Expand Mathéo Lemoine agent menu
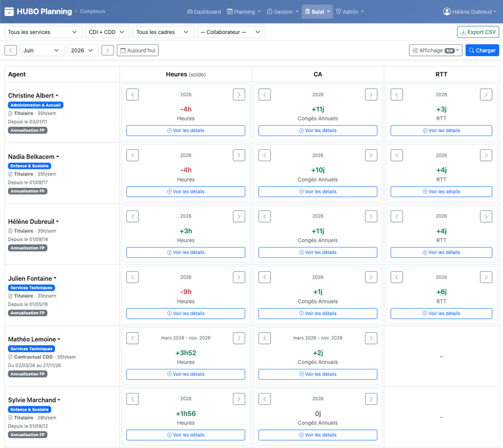Viewport: 503px width, 448px height. [34, 339]
